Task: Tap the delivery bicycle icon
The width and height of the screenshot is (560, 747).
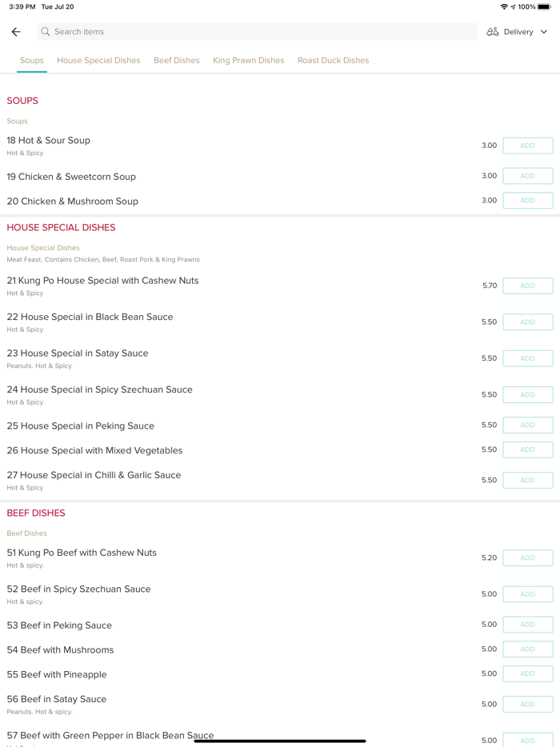Action: click(493, 32)
